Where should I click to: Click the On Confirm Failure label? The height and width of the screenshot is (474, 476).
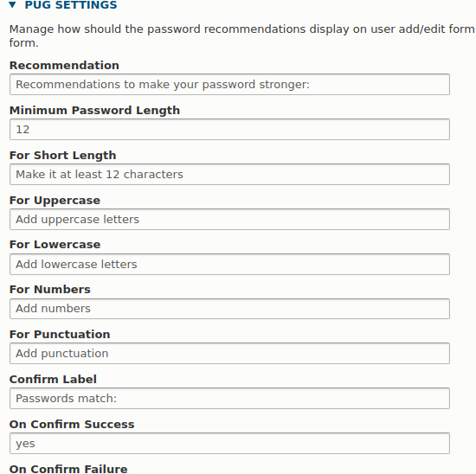pyautogui.click(x=68, y=469)
